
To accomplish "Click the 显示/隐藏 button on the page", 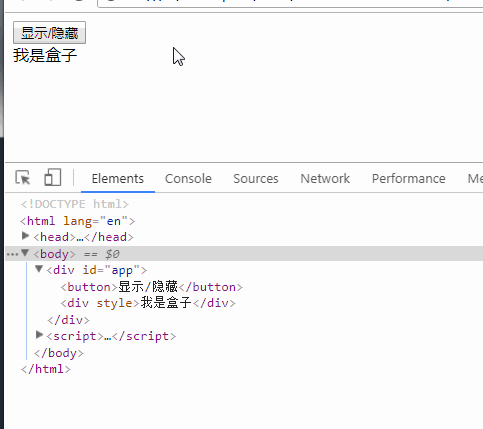I will pos(49,33).
